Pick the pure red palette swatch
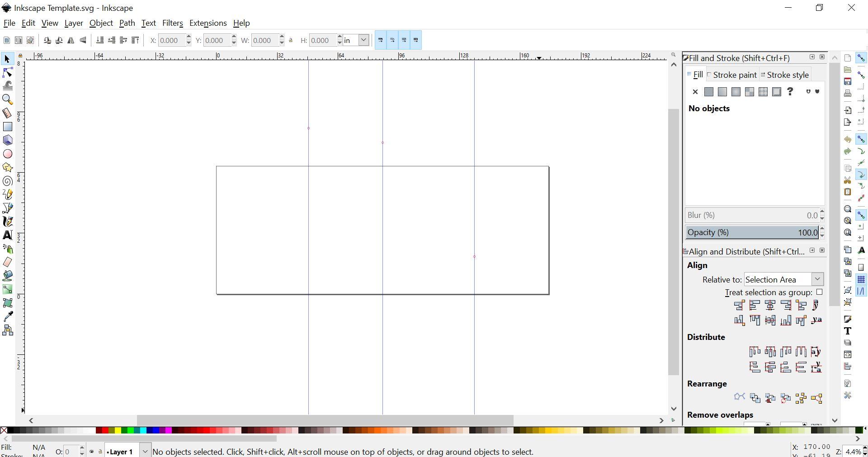The image size is (868, 457). click(x=104, y=430)
